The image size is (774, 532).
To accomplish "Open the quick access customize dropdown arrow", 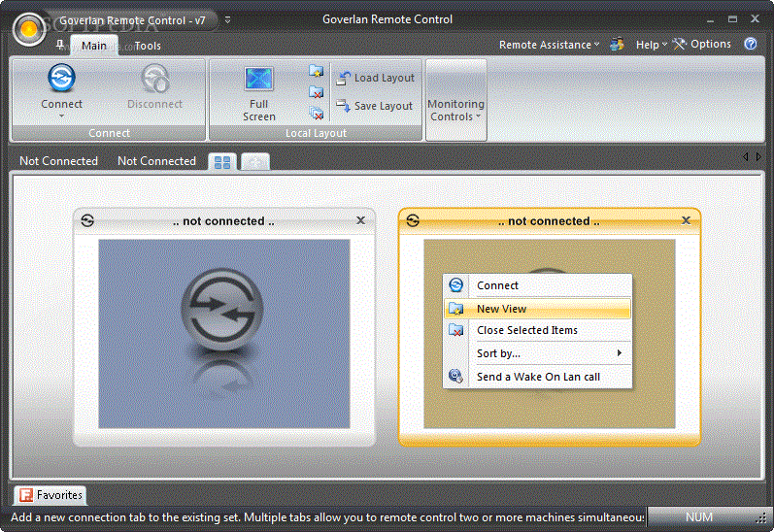I will pyautogui.click(x=227, y=19).
